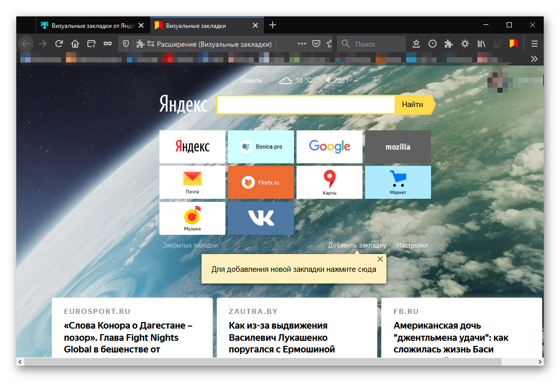Viewport: 560px width, 392px height.
Task: Bookmark this page with the star icon
Action: coord(330,44)
